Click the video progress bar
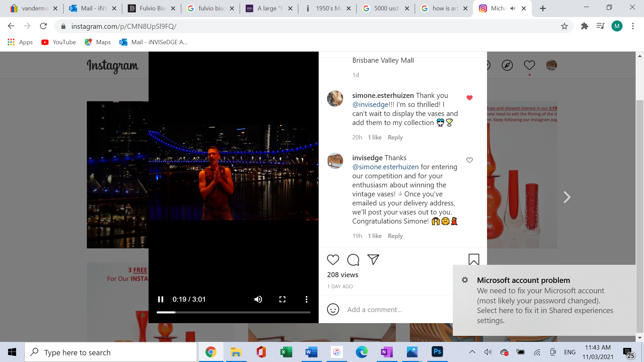This screenshot has height=362, width=644. point(233,312)
